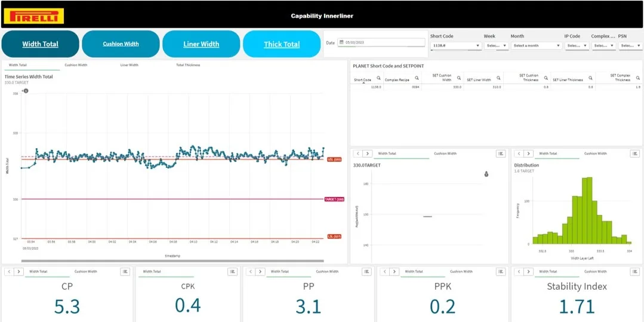Switch to Cushion Width tab in Distribution panel
The width and height of the screenshot is (644, 322).
[x=596, y=154]
